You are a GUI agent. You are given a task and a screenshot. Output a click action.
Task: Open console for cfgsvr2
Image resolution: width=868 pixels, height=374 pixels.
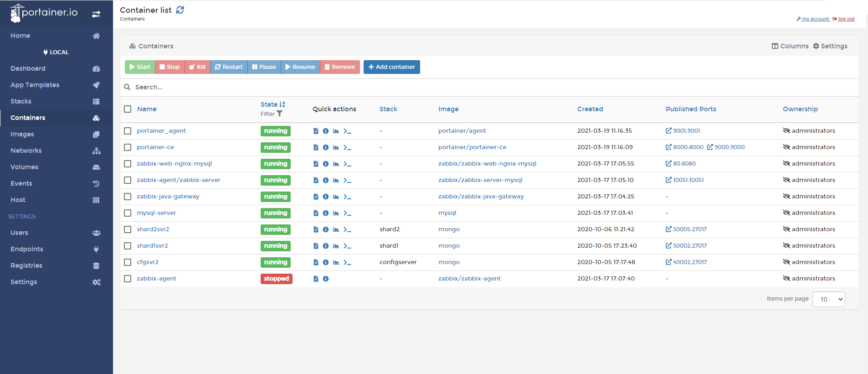point(347,262)
